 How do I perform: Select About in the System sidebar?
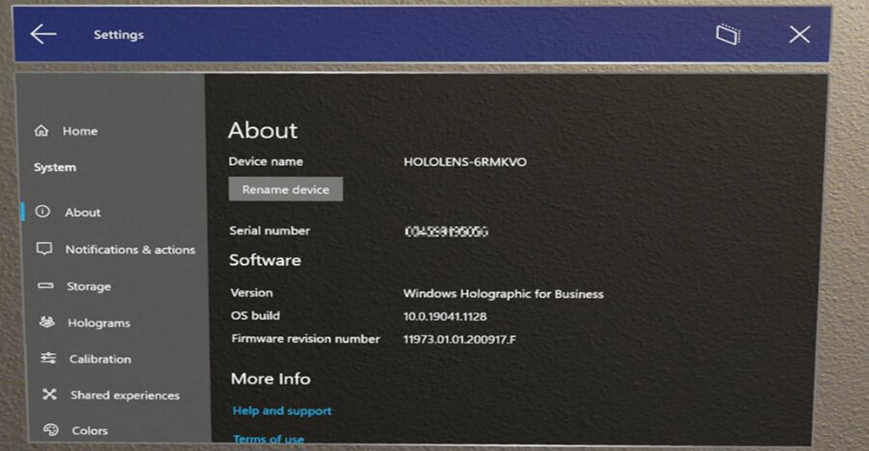pyautogui.click(x=82, y=212)
